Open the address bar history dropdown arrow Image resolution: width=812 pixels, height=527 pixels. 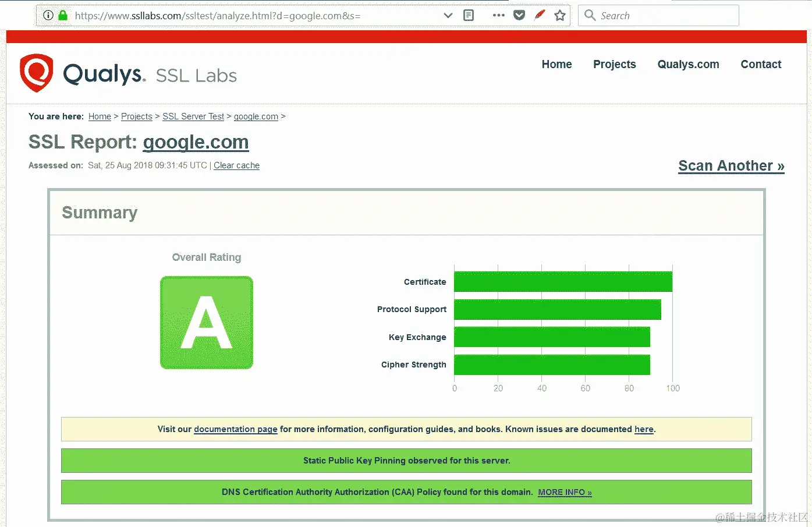tap(448, 16)
